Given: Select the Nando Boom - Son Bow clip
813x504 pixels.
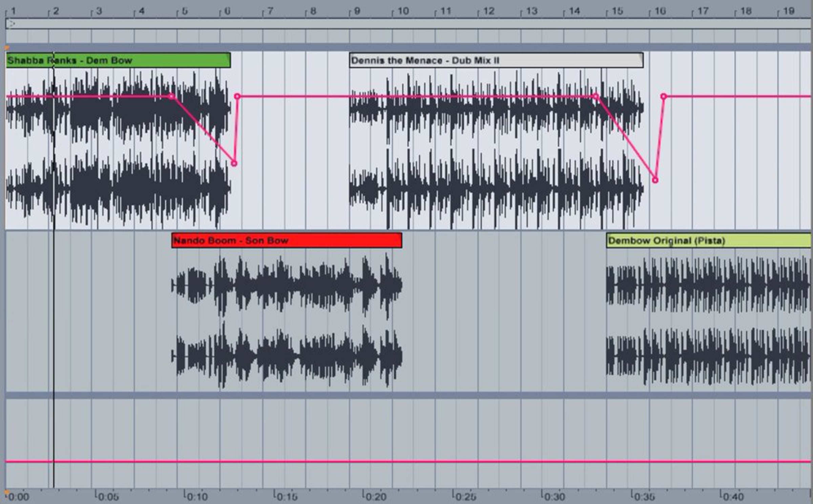Looking at the screenshot, I should tap(287, 240).
